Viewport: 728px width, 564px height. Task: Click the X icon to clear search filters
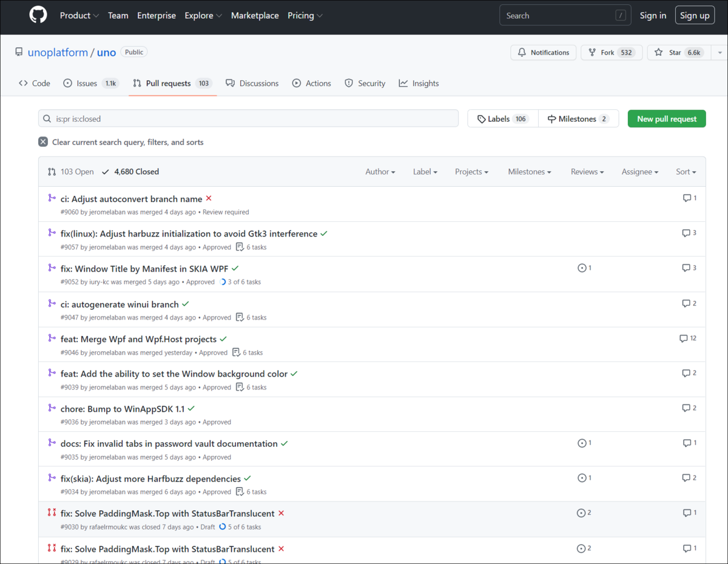pos(43,142)
